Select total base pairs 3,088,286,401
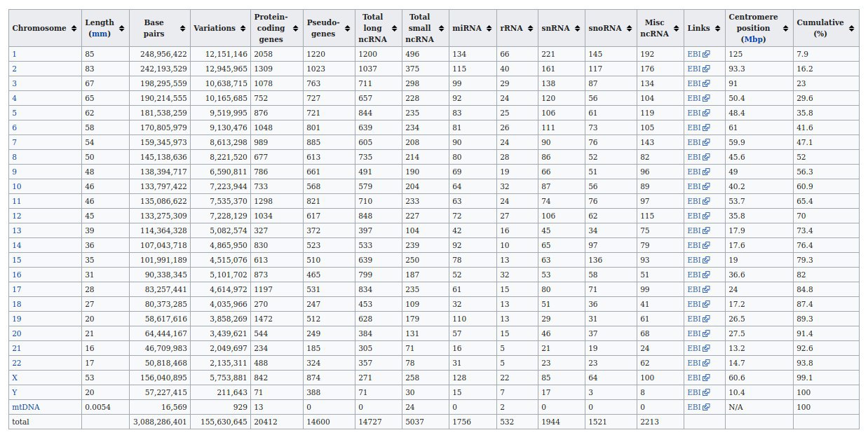 [160, 422]
